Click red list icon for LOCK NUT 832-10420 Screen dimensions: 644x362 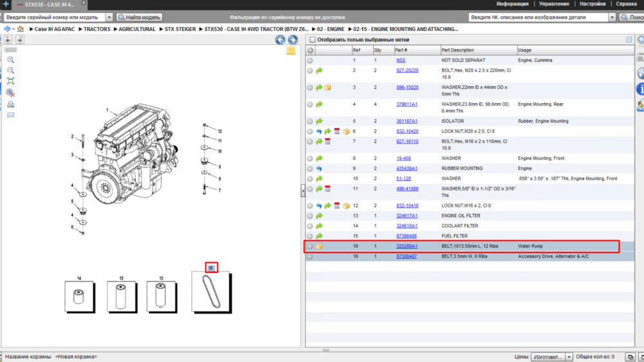click(337, 131)
